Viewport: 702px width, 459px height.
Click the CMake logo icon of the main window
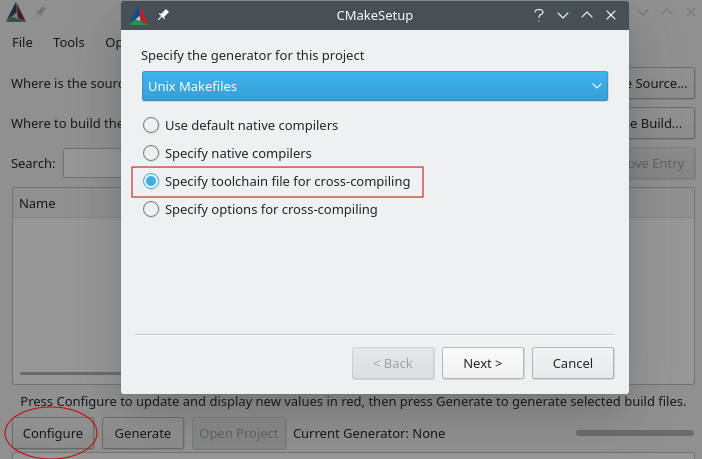tap(16, 13)
